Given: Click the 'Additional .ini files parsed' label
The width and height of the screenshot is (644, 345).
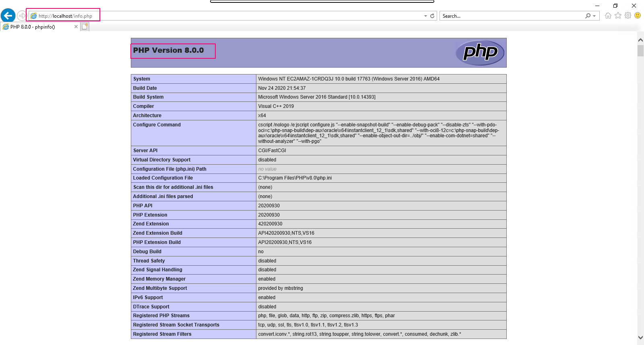Looking at the screenshot, I should pyautogui.click(x=163, y=196).
